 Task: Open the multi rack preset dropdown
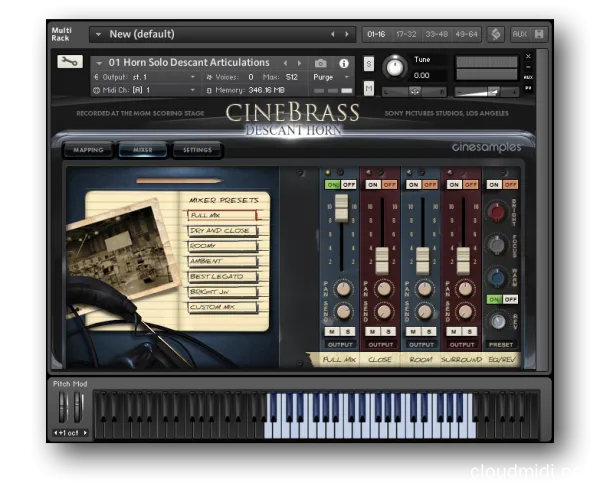98,34
